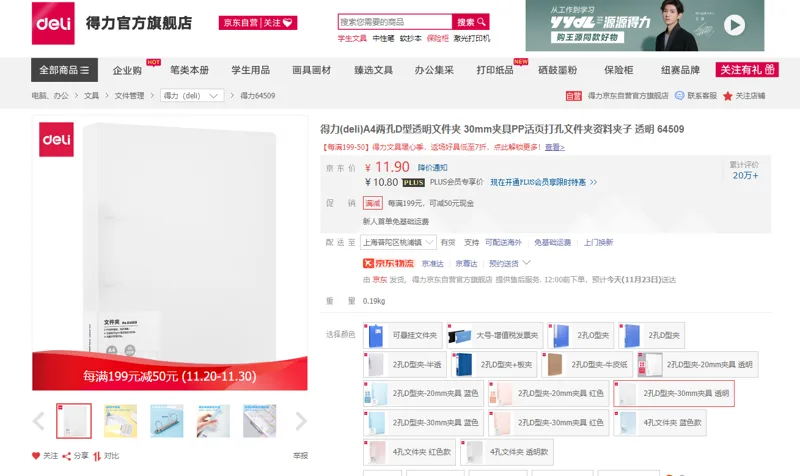Click 可配送海外 link
This screenshot has width=800, height=476.
(x=503, y=242)
